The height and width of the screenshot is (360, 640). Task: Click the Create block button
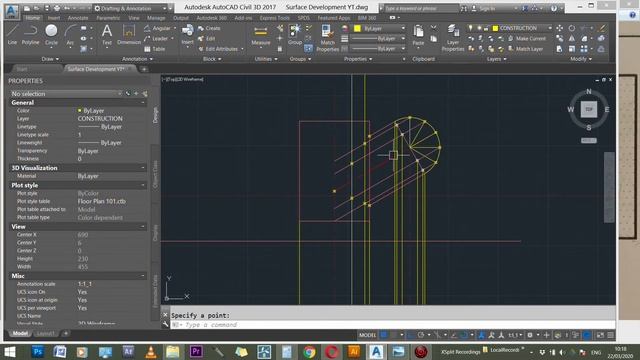(209, 28)
